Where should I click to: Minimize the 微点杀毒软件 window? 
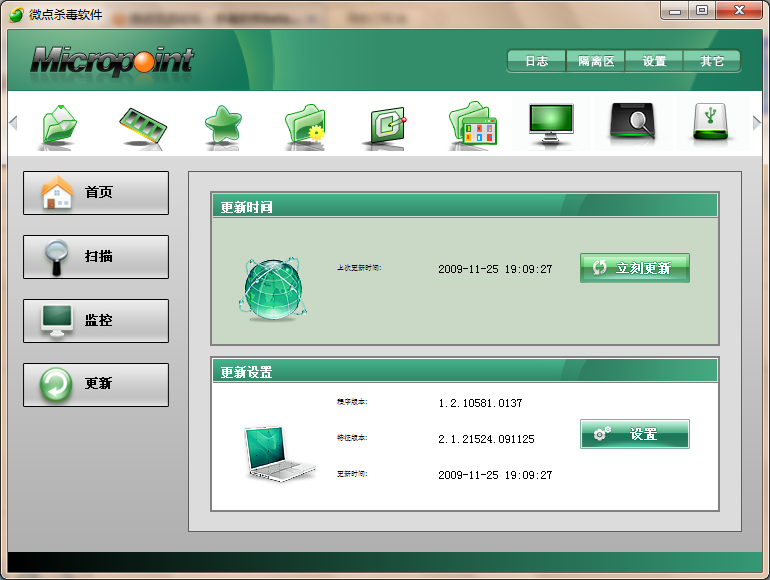pos(675,11)
